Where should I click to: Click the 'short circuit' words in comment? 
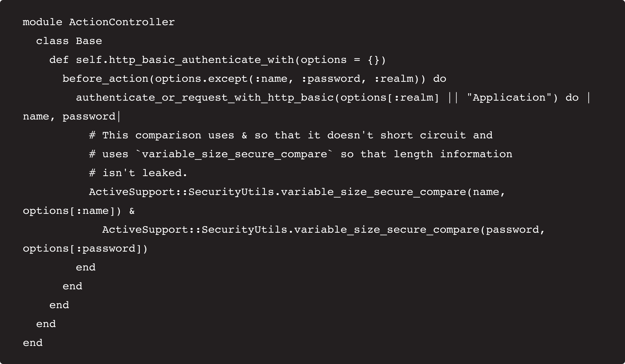(x=423, y=135)
